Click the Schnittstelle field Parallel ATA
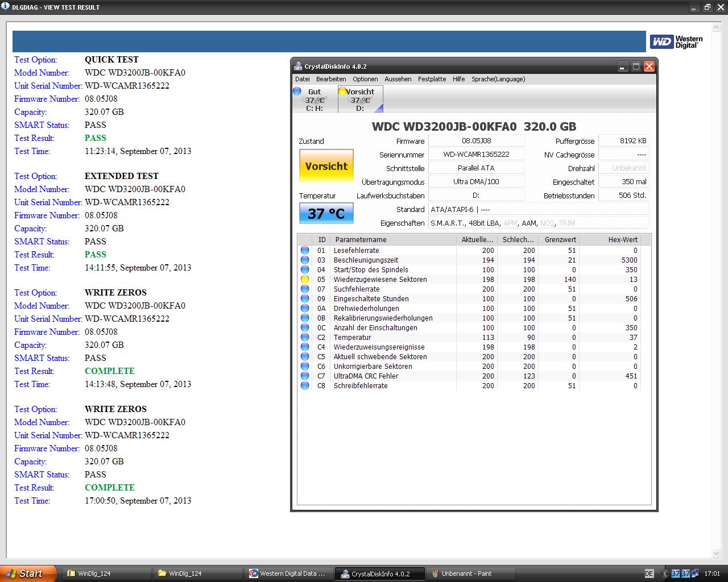728x582 pixels. tap(476, 168)
